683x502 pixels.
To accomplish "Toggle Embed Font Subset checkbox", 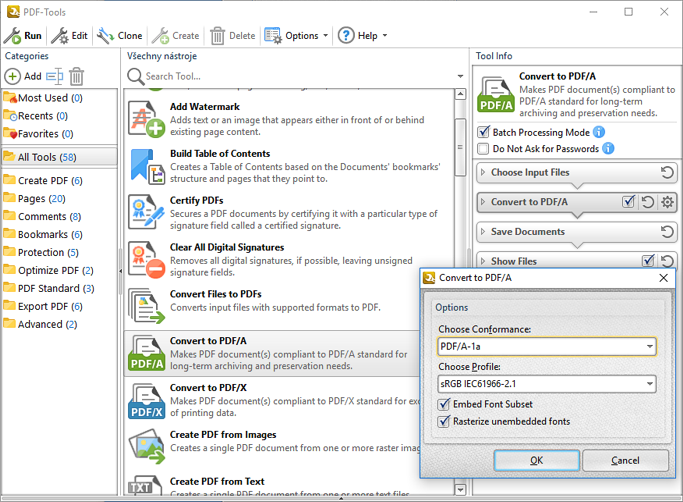I will pyautogui.click(x=443, y=404).
